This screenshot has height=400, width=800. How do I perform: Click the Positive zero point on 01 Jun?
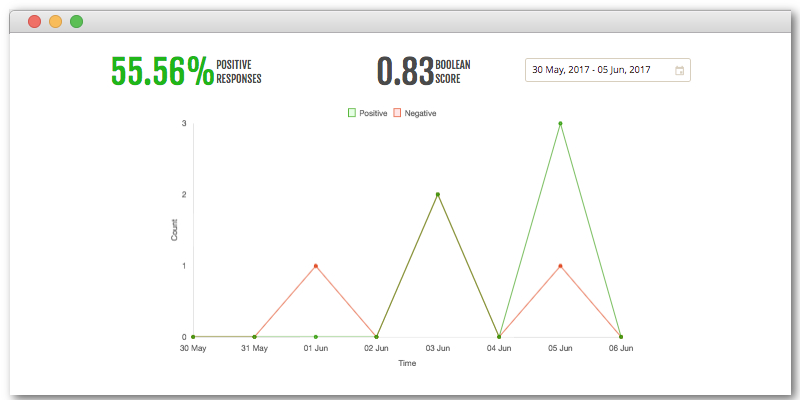pyautogui.click(x=316, y=337)
